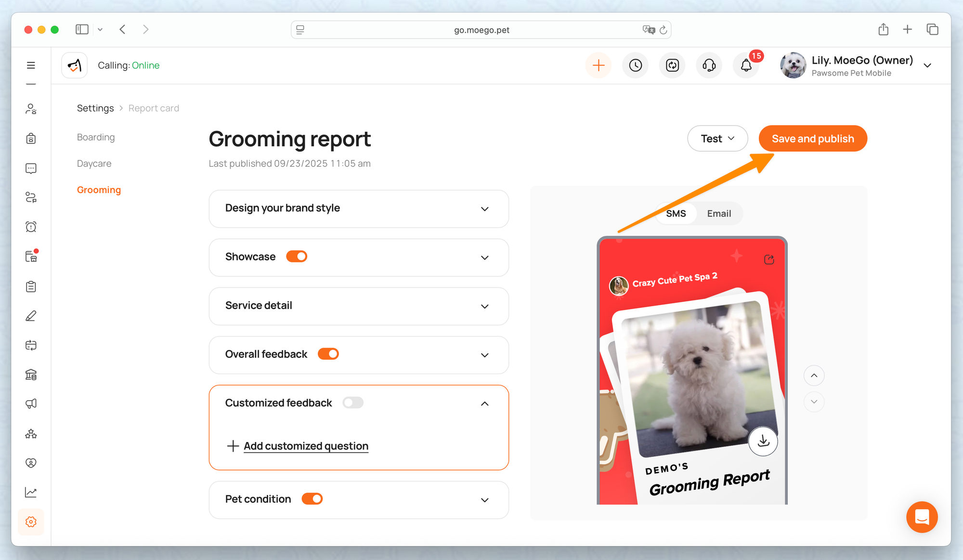Switch preview to Email tab
Image resolution: width=963 pixels, height=560 pixels.
pyautogui.click(x=719, y=213)
